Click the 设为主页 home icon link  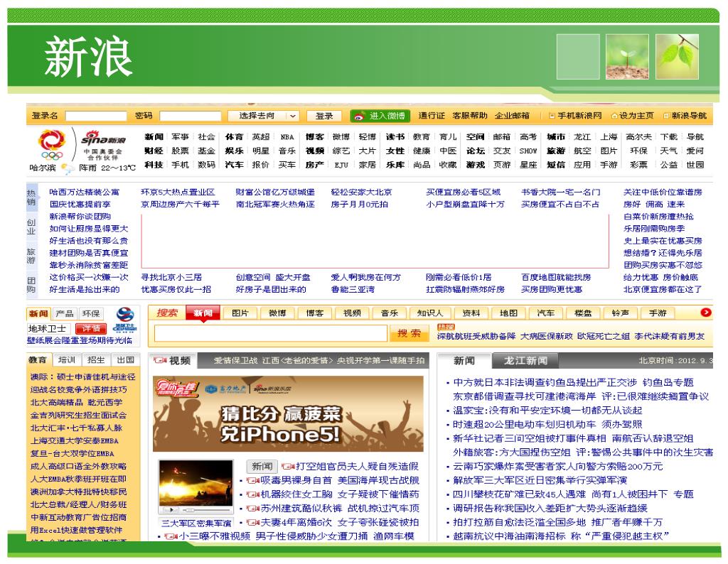point(632,116)
